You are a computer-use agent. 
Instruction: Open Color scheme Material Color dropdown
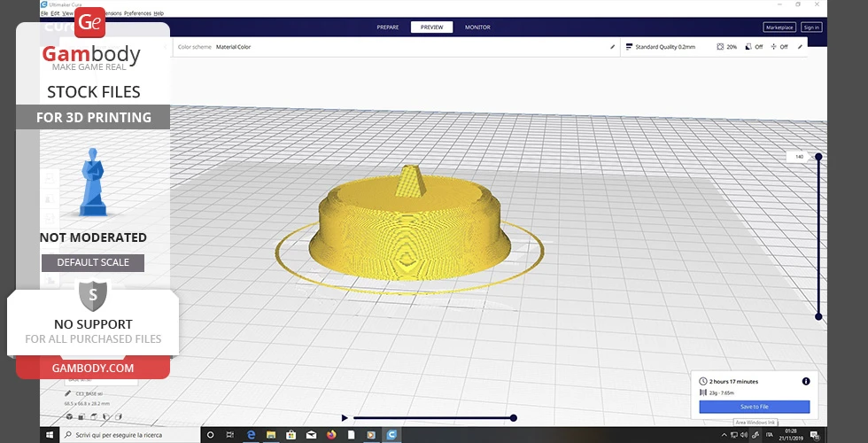[x=397, y=47]
